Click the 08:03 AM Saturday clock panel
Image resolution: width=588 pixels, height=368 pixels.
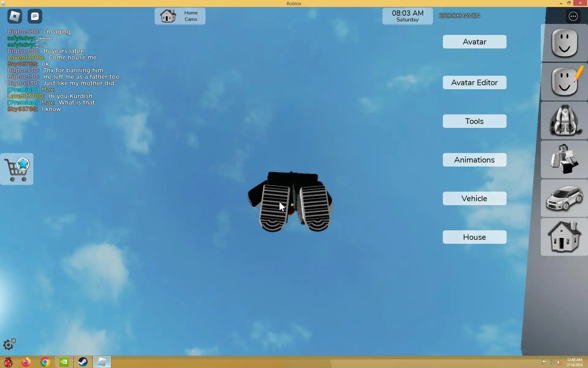click(x=407, y=16)
